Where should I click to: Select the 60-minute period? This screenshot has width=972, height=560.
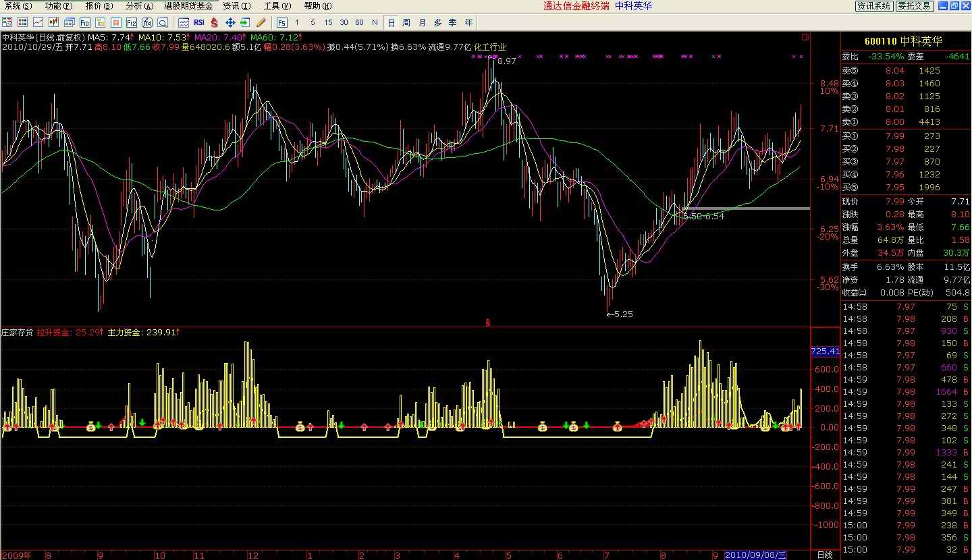coord(359,22)
